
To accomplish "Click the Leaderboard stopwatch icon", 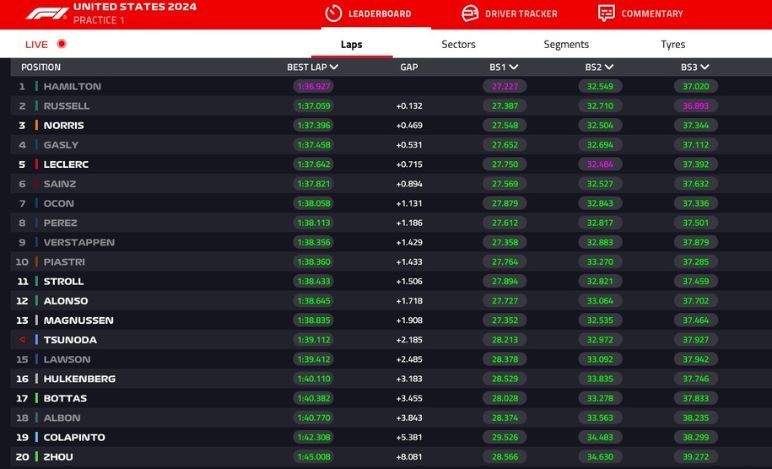I will pyautogui.click(x=333, y=13).
